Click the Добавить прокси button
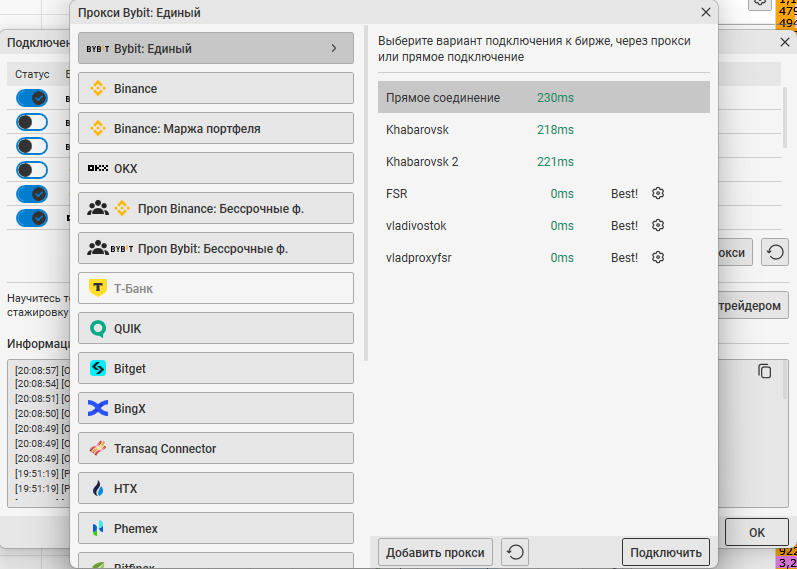Viewport: 797px width, 569px height. tap(435, 552)
